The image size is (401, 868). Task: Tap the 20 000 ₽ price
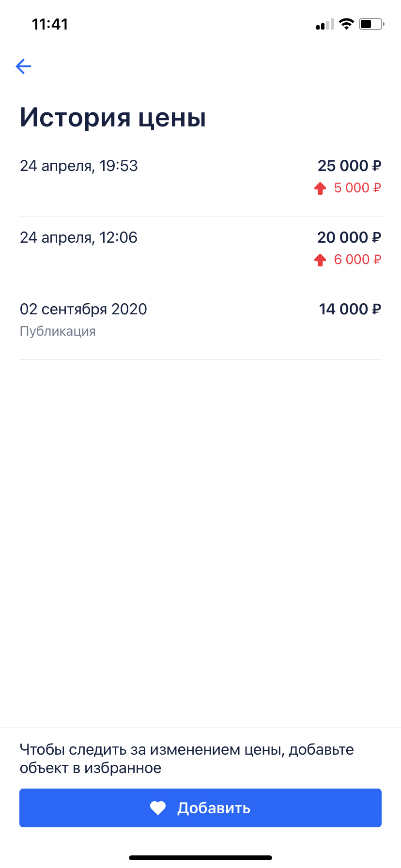[349, 237]
